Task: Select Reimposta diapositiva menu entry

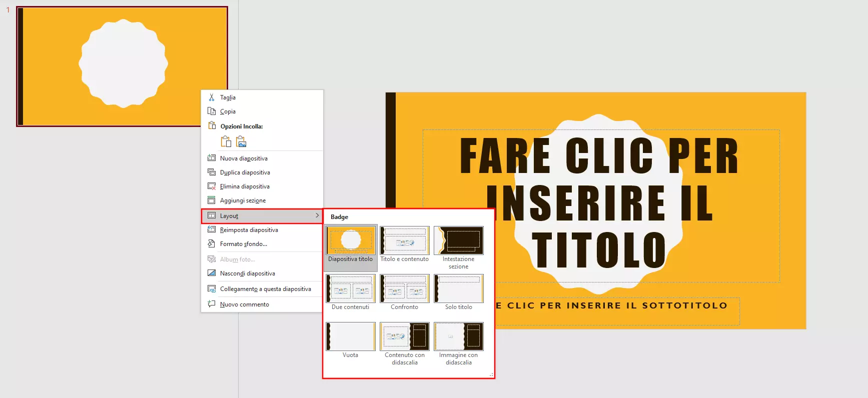Action: (262, 230)
